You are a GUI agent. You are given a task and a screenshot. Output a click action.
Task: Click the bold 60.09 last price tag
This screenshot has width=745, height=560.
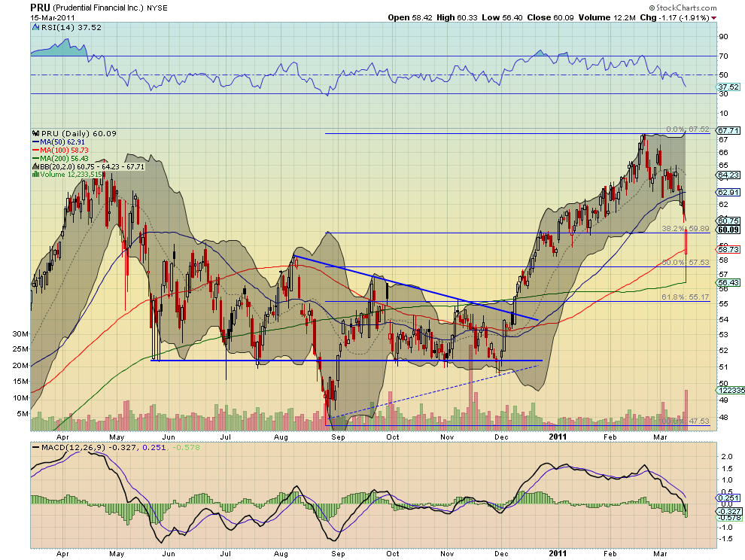click(728, 230)
